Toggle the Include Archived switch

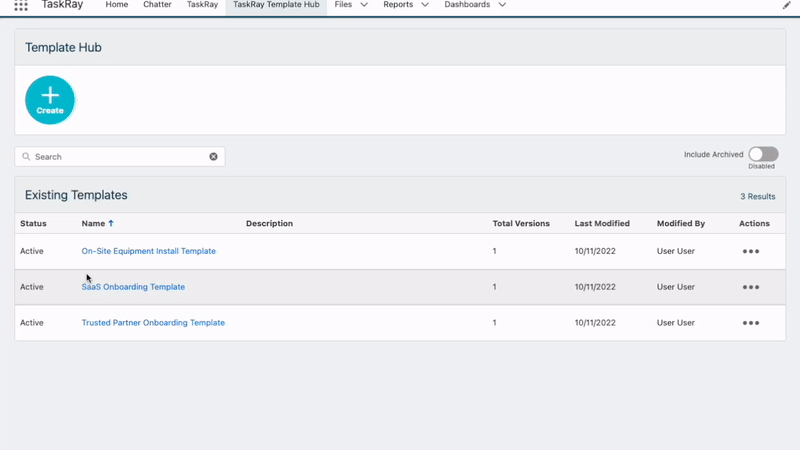coord(763,154)
